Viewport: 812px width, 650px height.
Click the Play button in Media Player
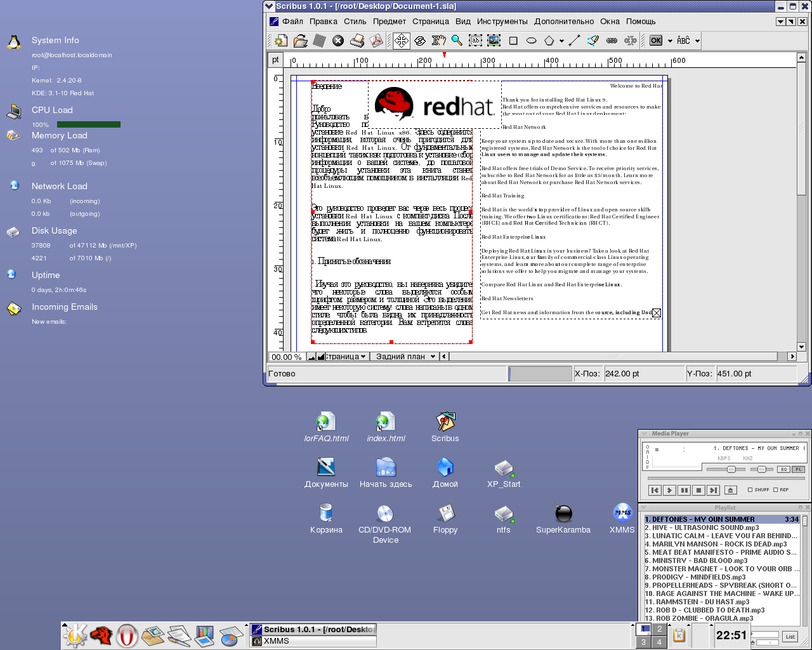(669, 490)
